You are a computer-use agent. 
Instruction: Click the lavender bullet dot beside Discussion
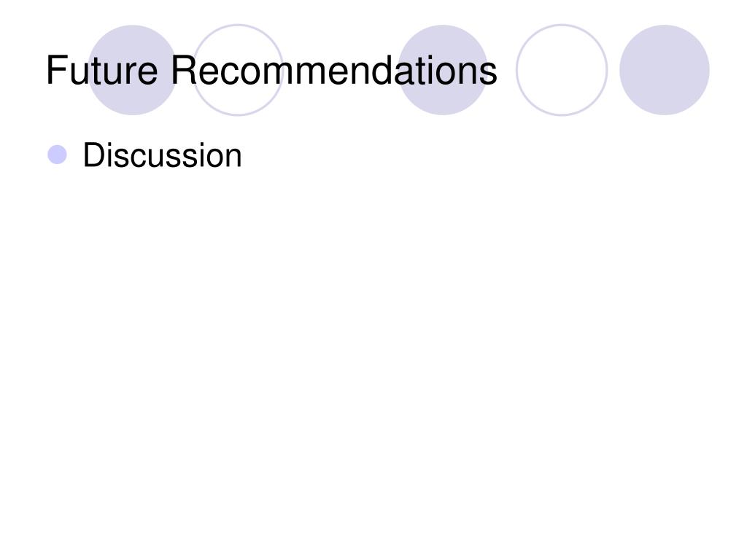coord(57,155)
